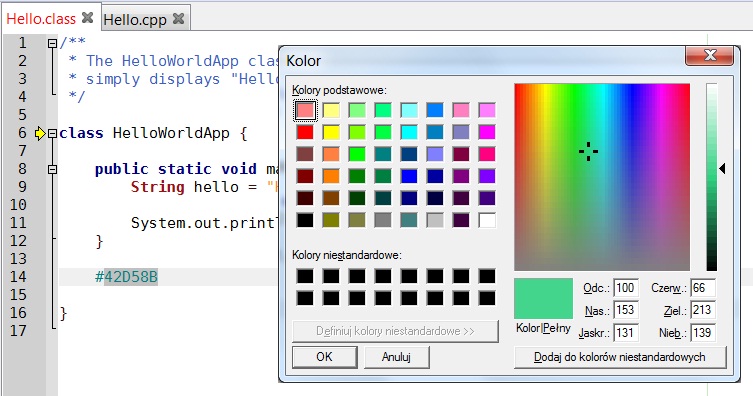
Task: Click the yellow arrow marker on line 6
Action: (40, 133)
